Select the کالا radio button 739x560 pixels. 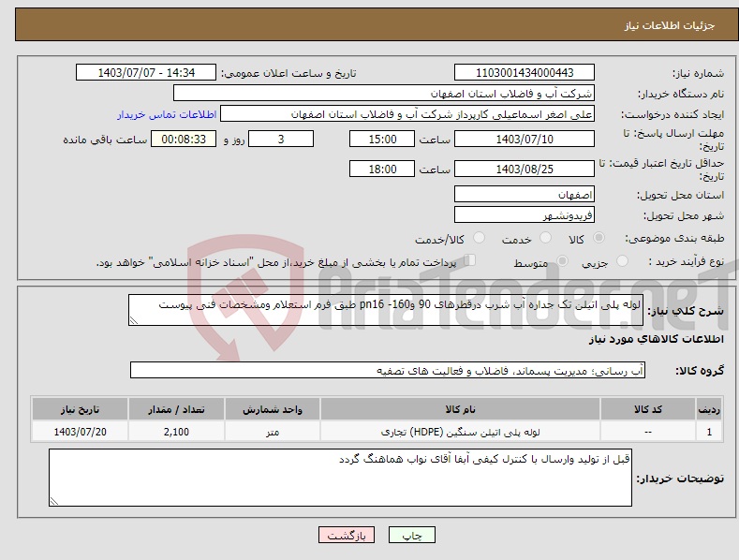[599, 238]
